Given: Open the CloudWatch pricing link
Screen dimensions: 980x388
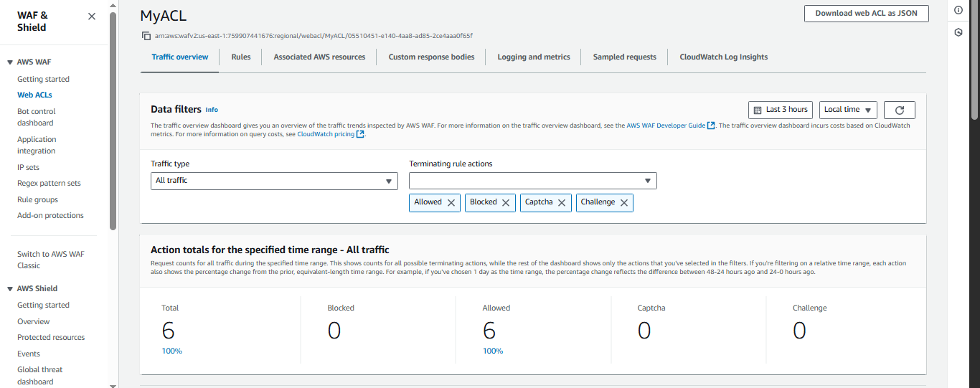Looking at the screenshot, I should [x=326, y=134].
